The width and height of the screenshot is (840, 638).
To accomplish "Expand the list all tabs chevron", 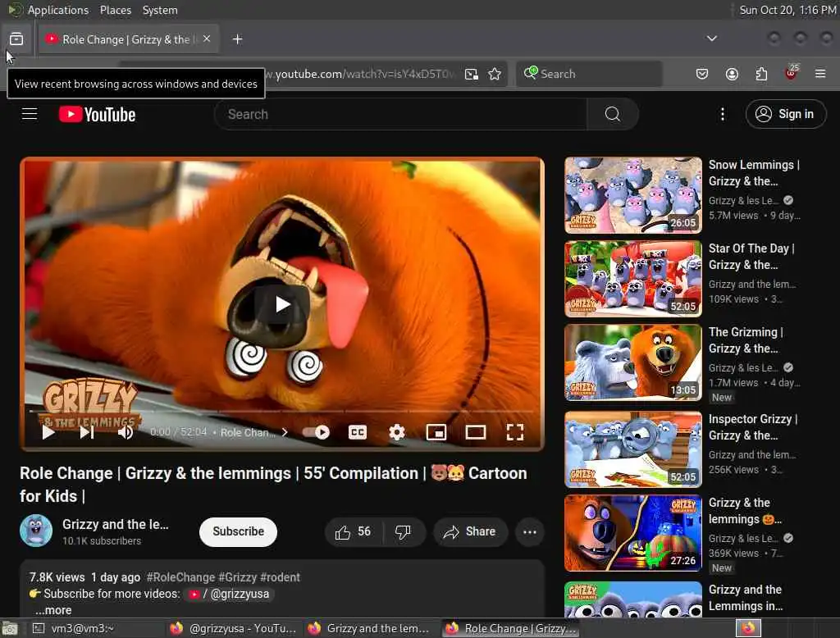I will (x=711, y=39).
